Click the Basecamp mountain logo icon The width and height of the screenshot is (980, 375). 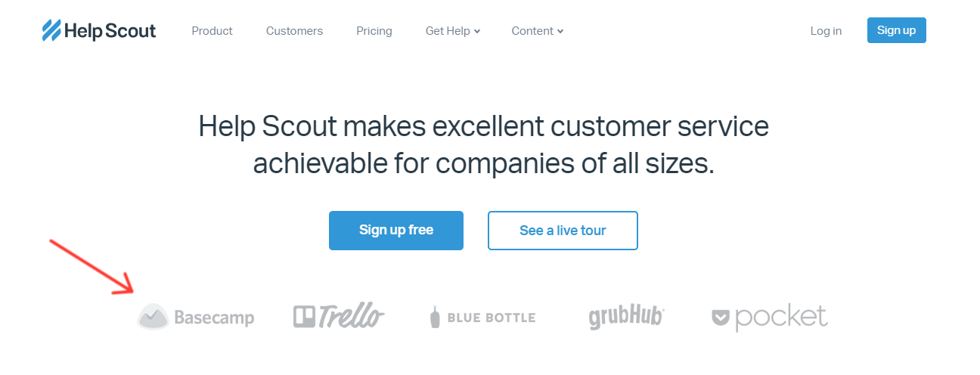pyautogui.click(x=153, y=317)
